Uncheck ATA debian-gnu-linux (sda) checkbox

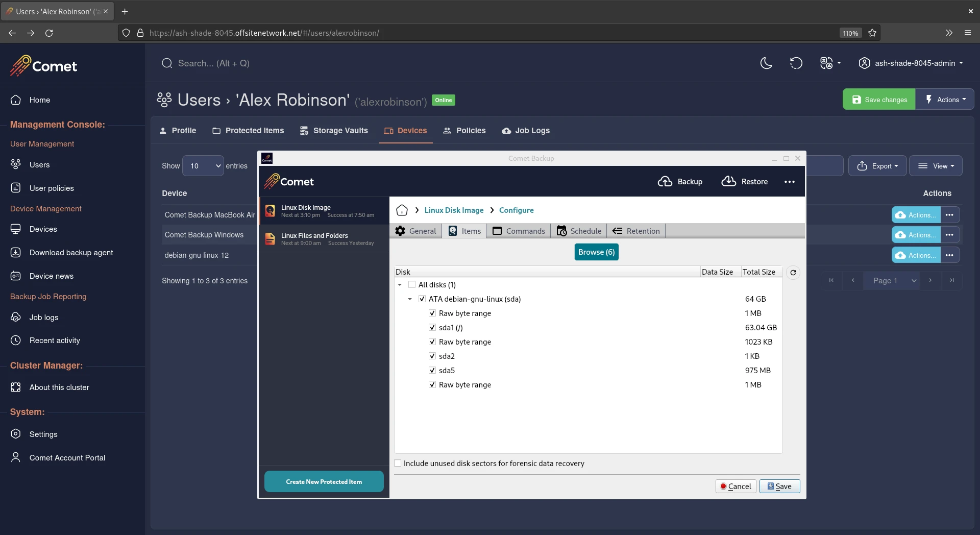(422, 299)
